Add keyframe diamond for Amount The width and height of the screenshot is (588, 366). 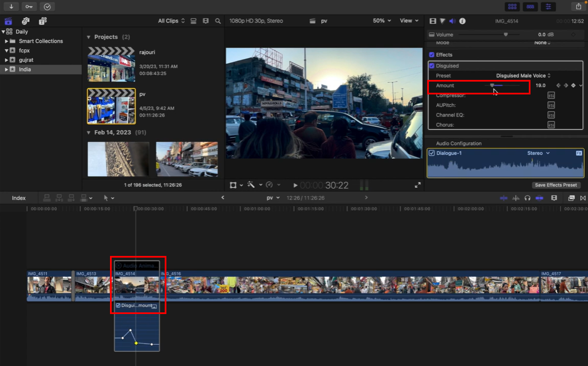pos(573,85)
